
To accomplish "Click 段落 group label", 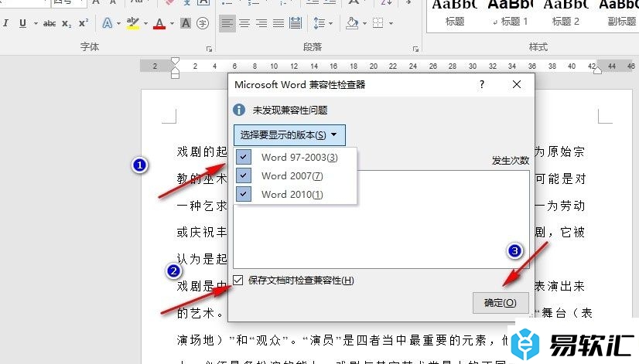I will click(x=313, y=47).
